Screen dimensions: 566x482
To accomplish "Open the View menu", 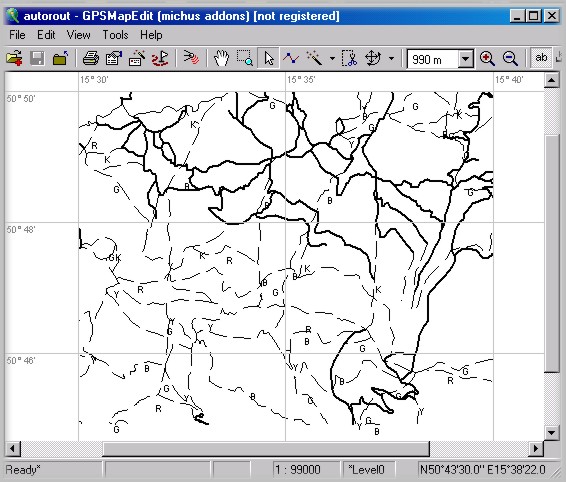I will point(78,35).
